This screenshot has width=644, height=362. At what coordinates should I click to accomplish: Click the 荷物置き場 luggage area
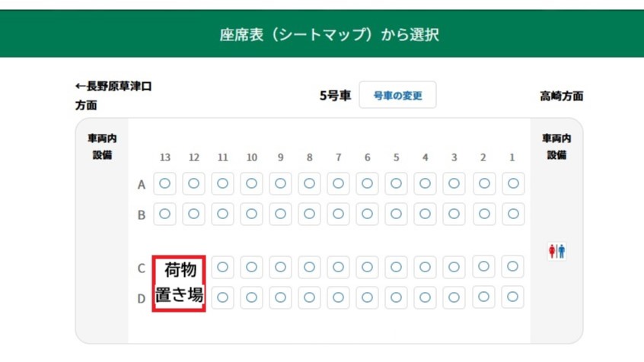(179, 282)
